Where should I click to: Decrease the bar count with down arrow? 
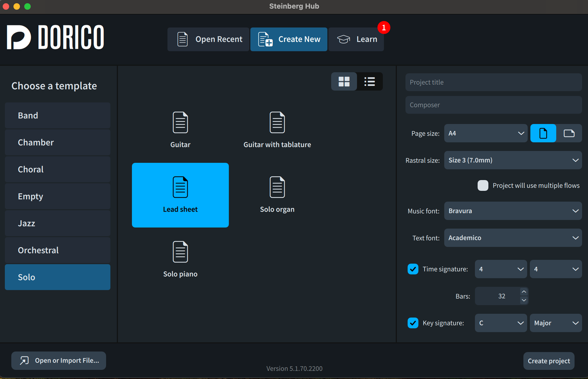[524, 300]
